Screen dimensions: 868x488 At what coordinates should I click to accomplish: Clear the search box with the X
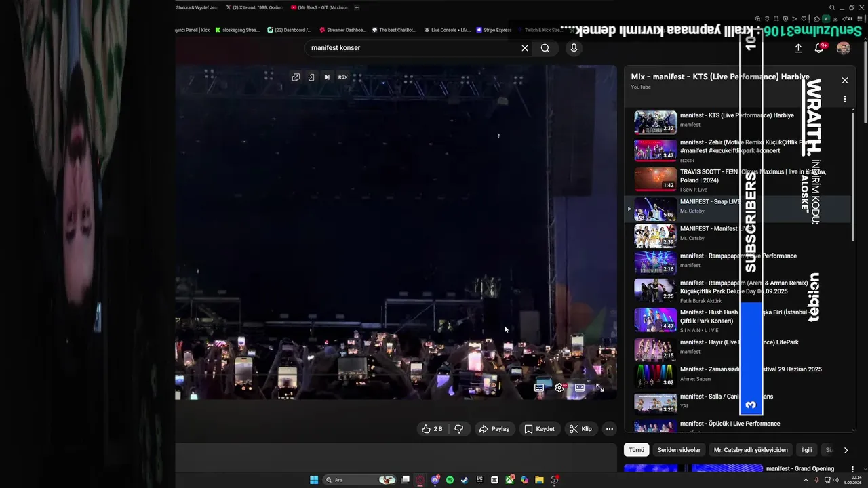[524, 48]
